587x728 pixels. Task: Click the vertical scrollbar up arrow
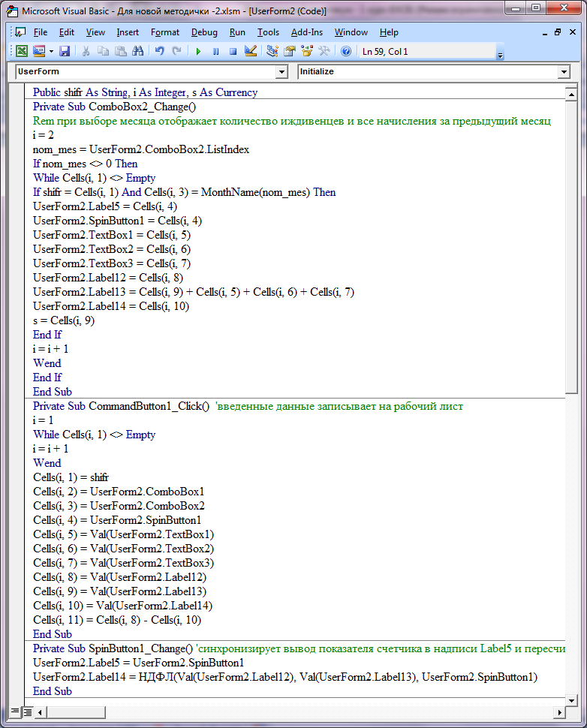point(571,95)
